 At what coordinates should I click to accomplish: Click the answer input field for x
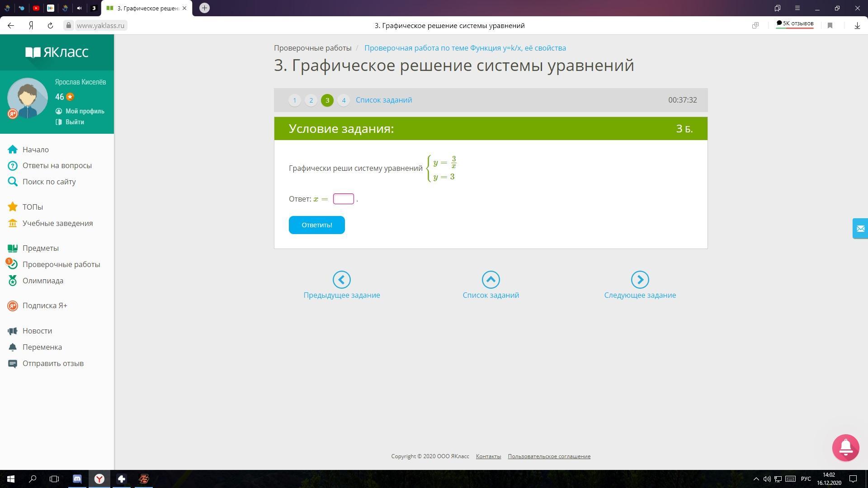pos(343,199)
